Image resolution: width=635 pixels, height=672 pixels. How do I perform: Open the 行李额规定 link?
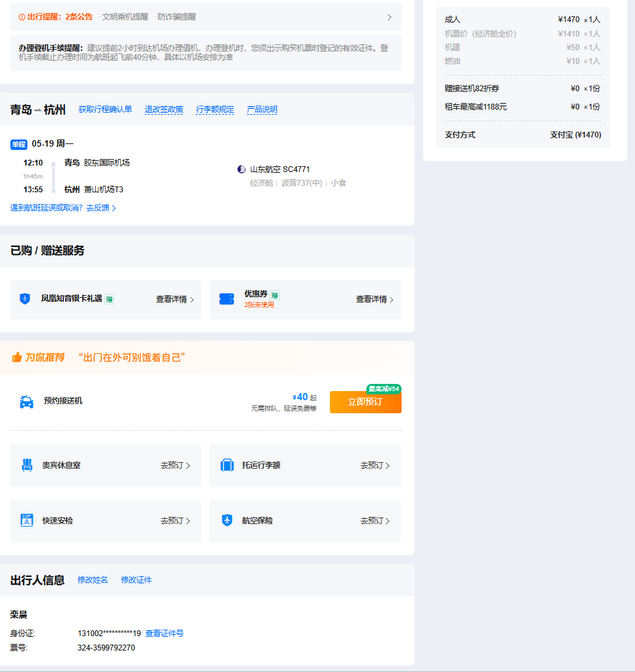pyautogui.click(x=215, y=110)
